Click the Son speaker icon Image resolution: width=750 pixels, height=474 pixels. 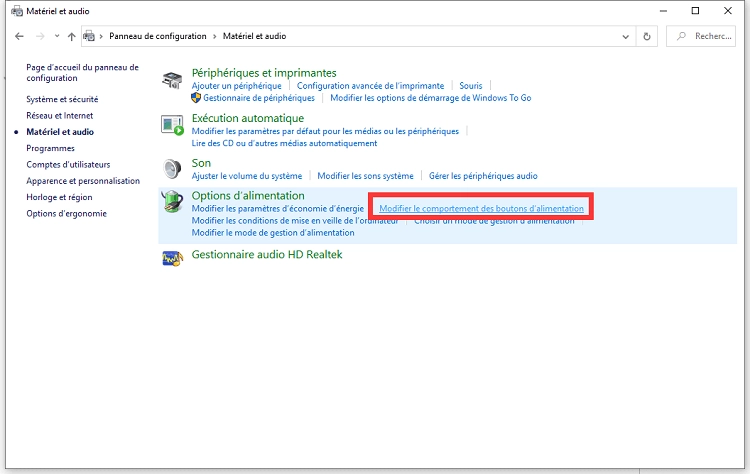pyautogui.click(x=173, y=168)
